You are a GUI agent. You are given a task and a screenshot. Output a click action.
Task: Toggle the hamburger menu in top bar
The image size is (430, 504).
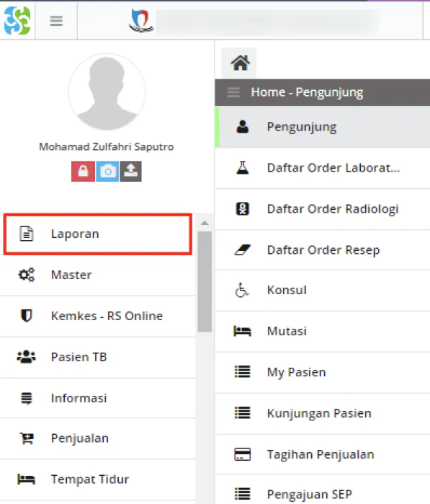(56, 21)
